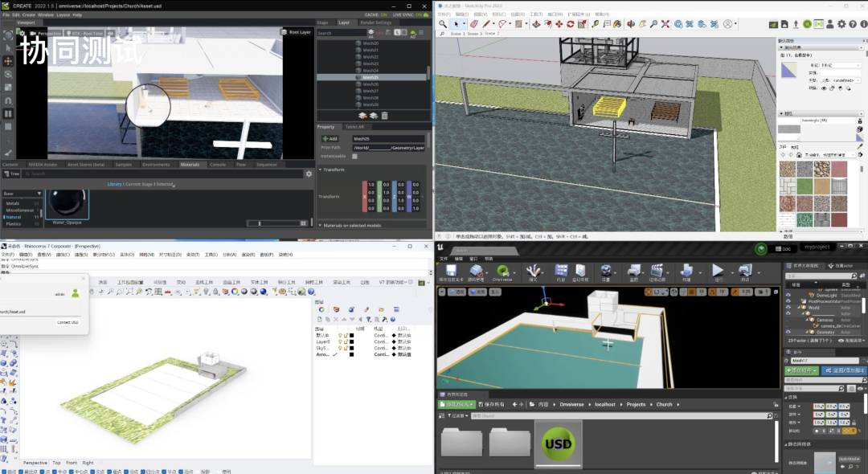Select the SketchUp Push/Pull tool

[x=536, y=24]
